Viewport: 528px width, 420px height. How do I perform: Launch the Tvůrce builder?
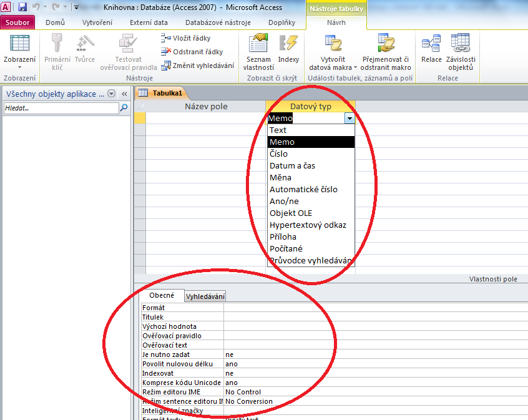(84, 49)
